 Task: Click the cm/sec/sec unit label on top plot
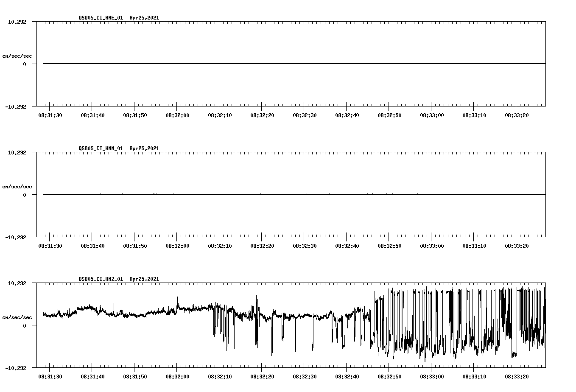pyautogui.click(x=18, y=56)
